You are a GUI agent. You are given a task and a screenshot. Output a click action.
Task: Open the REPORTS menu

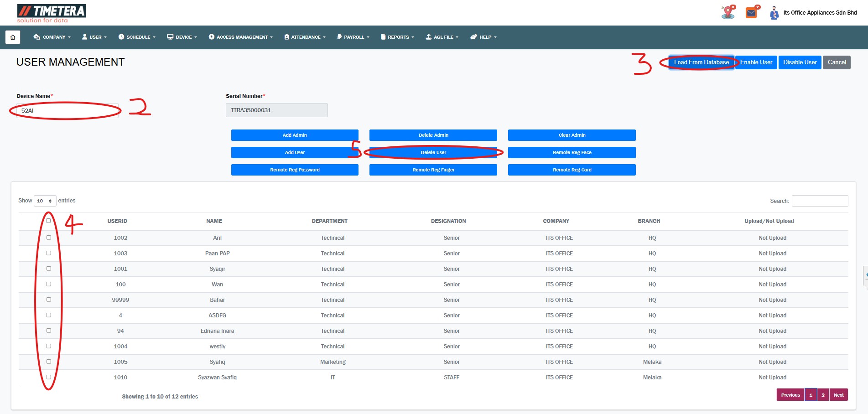(x=397, y=37)
